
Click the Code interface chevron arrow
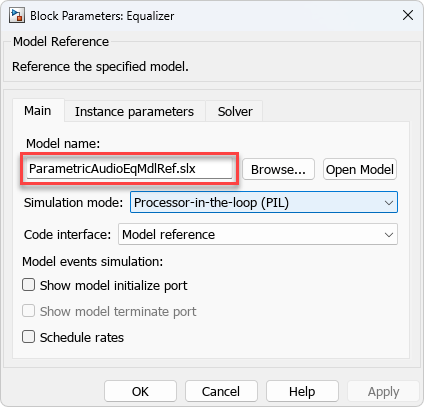point(389,235)
